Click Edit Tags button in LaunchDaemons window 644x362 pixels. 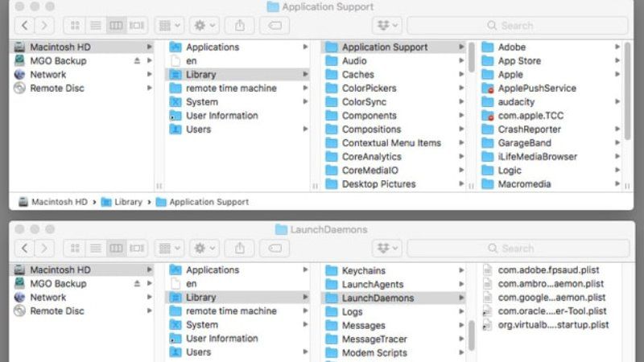275,249
